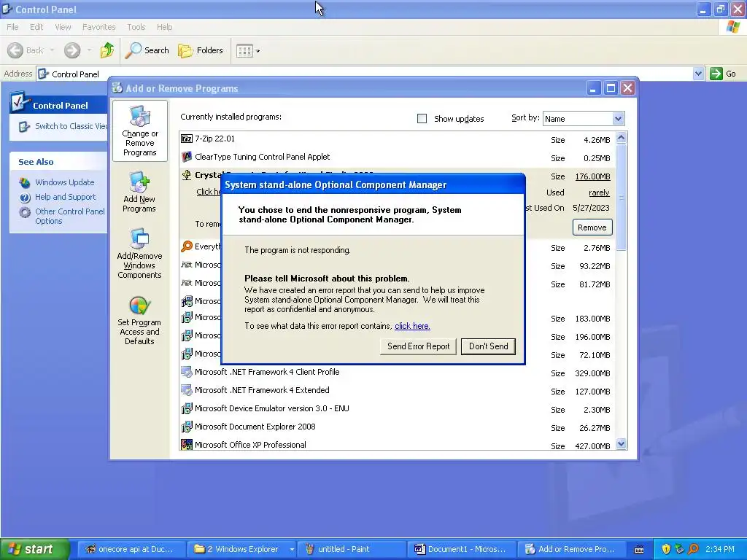
Task: Click the program list scrollbar thumb
Action: pyautogui.click(x=621, y=197)
